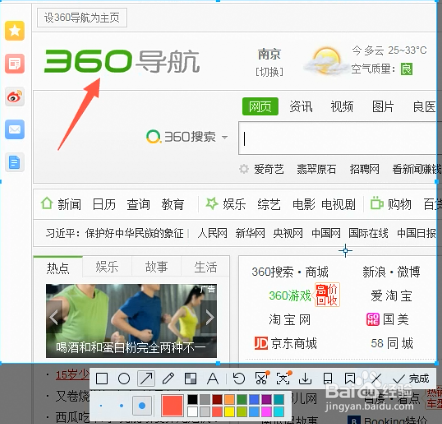
Task: Open the favorites star sidebar icon
Action: click(x=15, y=31)
